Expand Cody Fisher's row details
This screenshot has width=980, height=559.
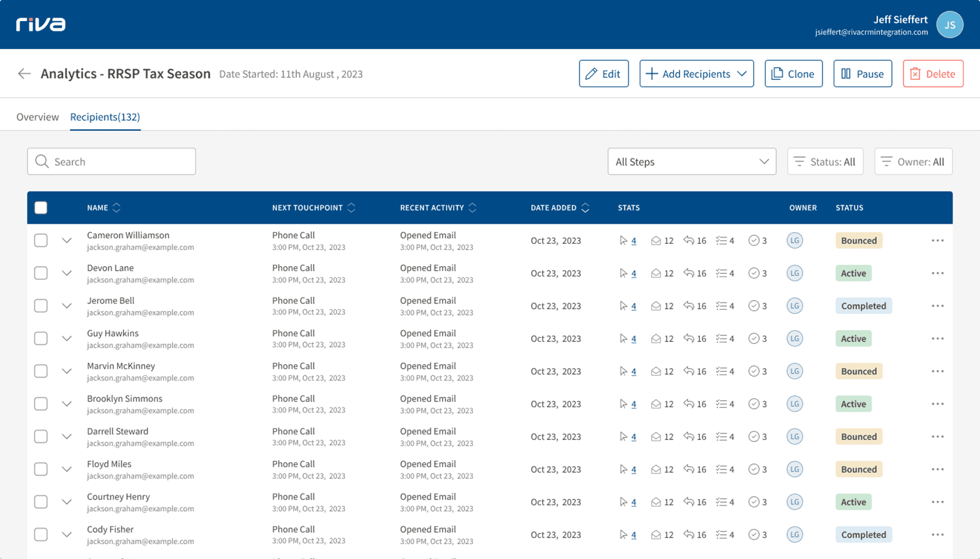pos(66,534)
